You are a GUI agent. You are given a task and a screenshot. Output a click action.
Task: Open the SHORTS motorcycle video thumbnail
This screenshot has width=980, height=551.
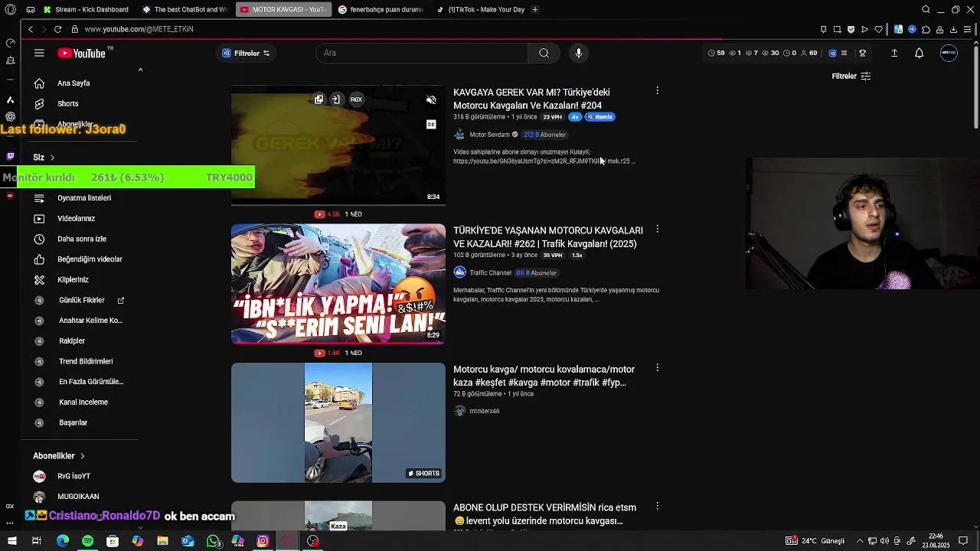pos(338,422)
